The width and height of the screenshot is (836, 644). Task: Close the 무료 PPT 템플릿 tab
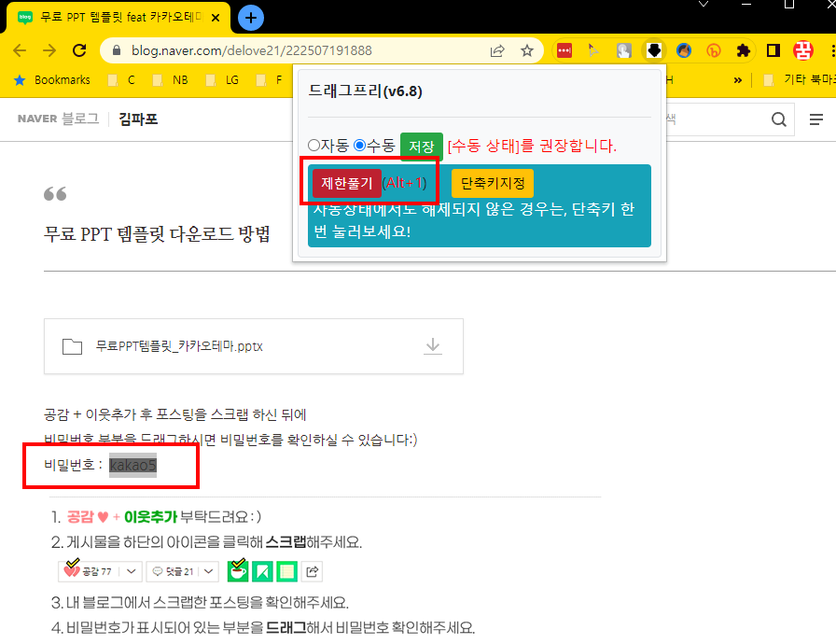pyautogui.click(x=216, y=18)
